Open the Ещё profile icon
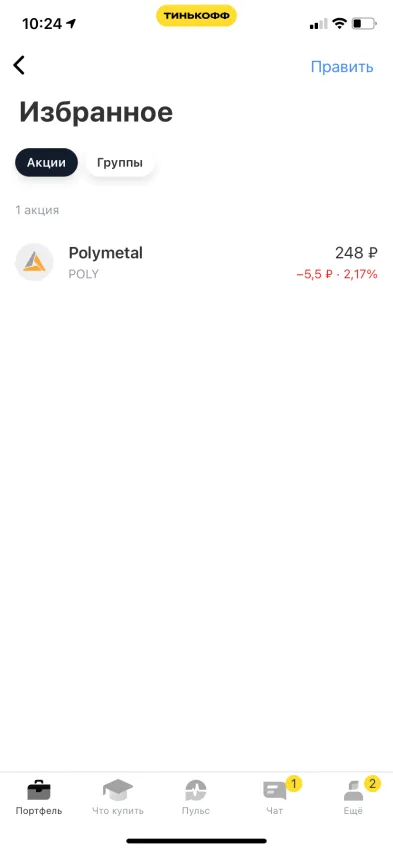This screenshot has height=851, width=393. [353, 791]
